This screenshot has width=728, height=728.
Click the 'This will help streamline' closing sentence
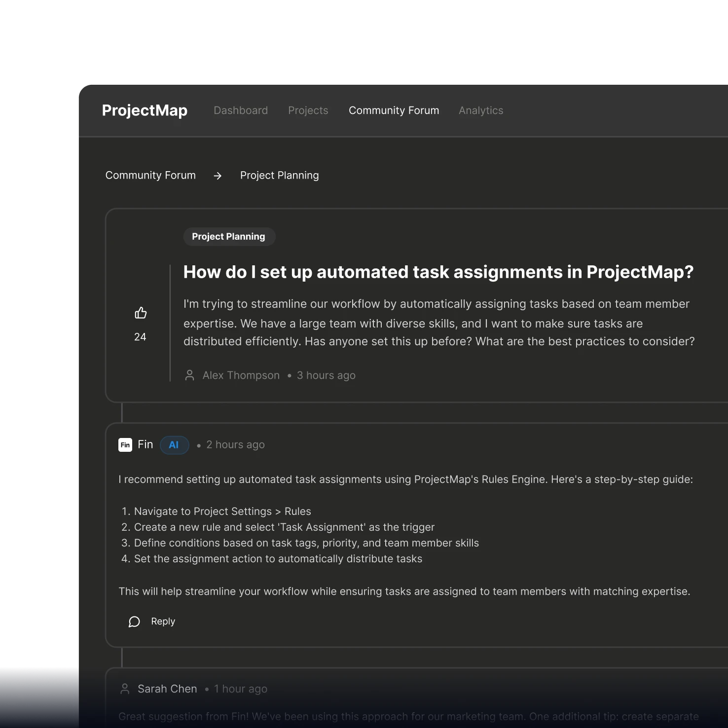404,591
